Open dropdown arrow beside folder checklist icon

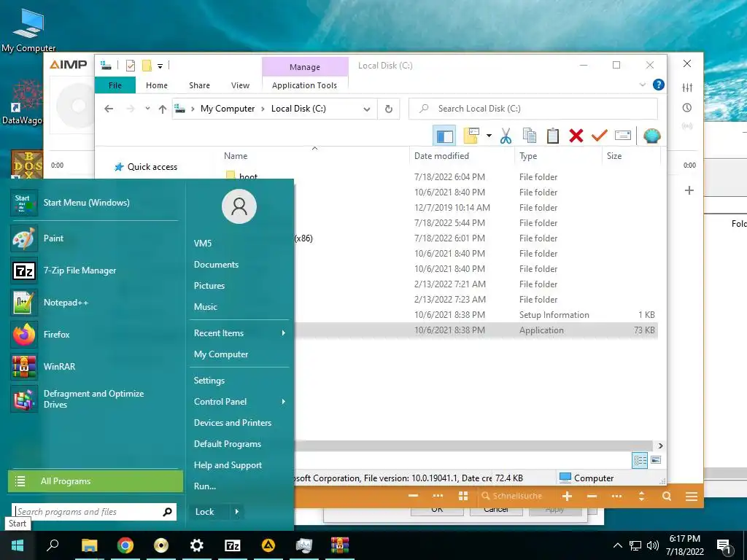pyautogui.click(x=489, y=136)
